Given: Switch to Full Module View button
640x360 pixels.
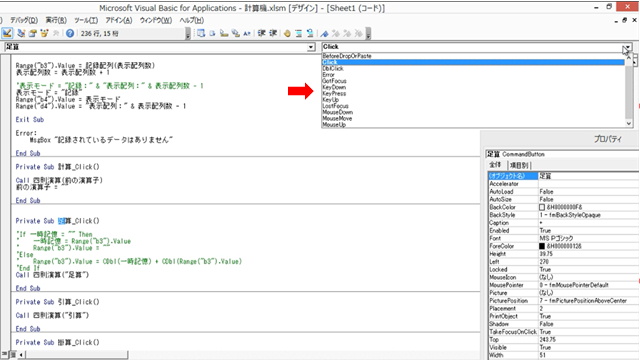Looking at the screenshot, I should click(x=13, y=355).
